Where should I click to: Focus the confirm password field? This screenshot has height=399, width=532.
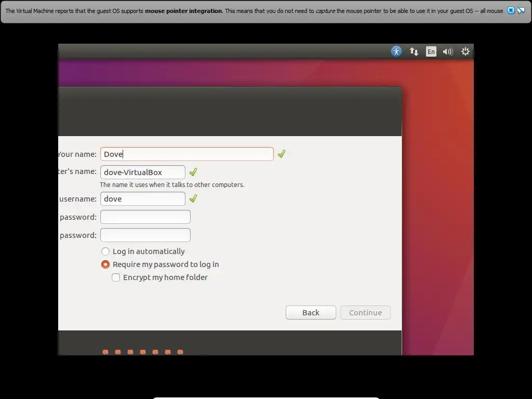click(145, 235)
